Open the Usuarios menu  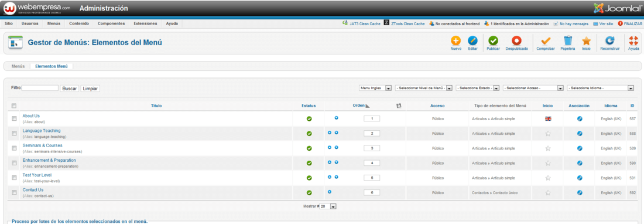[30, 23]
